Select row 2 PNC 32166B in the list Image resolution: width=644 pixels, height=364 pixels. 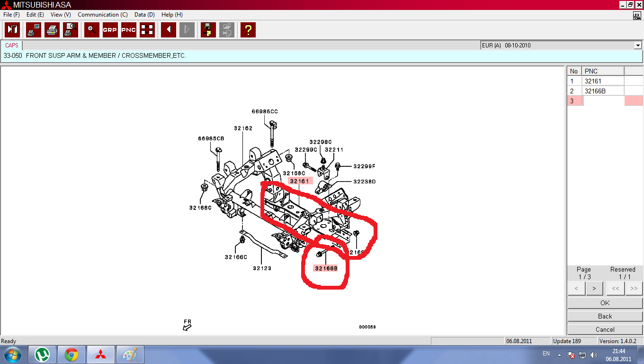(604, 91)
